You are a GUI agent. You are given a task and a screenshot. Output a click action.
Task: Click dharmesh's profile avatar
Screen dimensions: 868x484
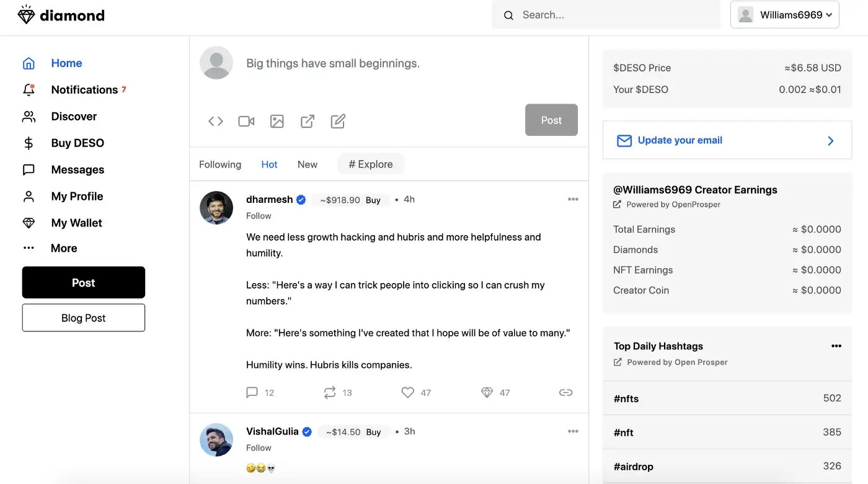pyautogui.click(x=216, y=208)
